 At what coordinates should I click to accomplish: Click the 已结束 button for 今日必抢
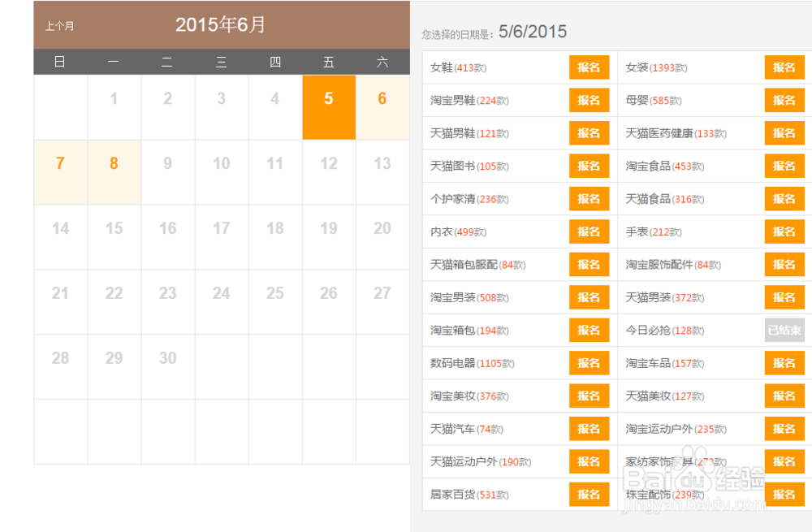coord(784,330)
